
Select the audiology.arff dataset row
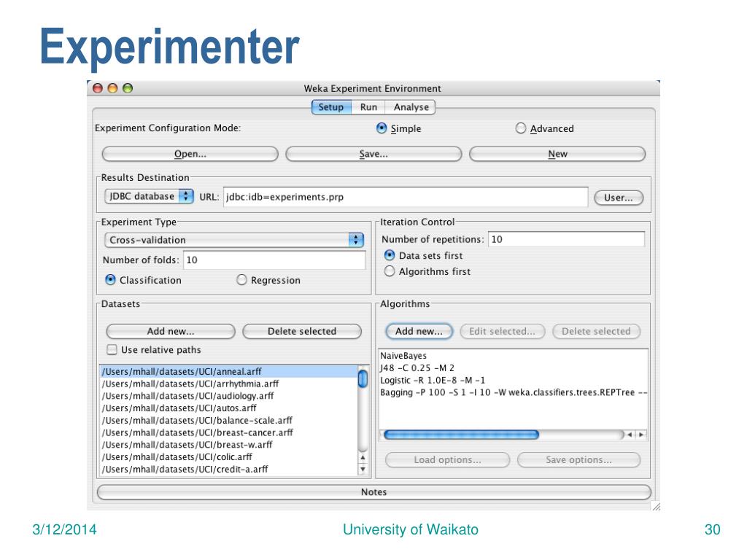click(x=228, y=396)
